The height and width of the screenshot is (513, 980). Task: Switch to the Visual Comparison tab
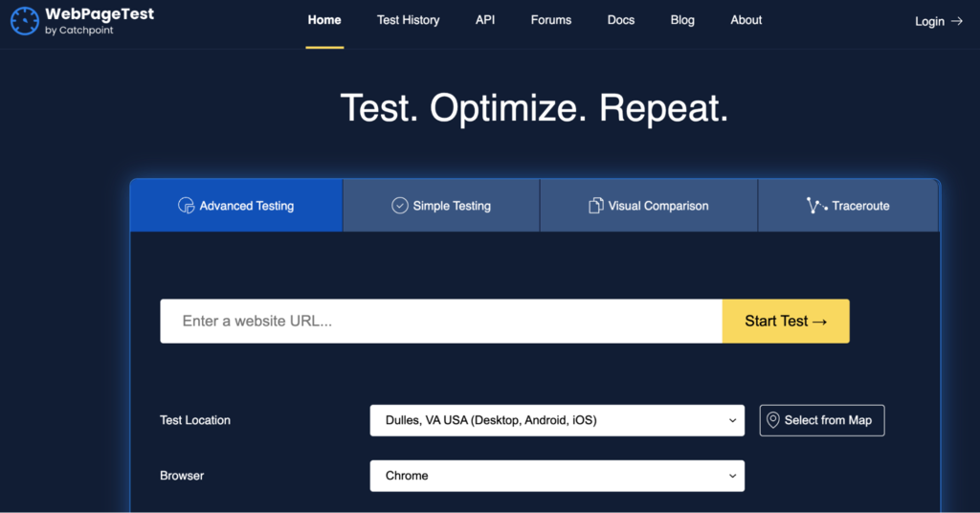649,206
